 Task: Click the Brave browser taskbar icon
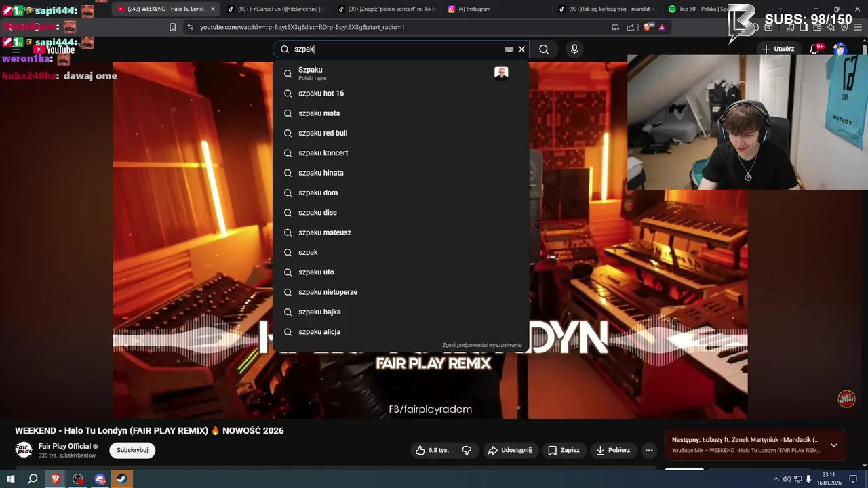56,479
